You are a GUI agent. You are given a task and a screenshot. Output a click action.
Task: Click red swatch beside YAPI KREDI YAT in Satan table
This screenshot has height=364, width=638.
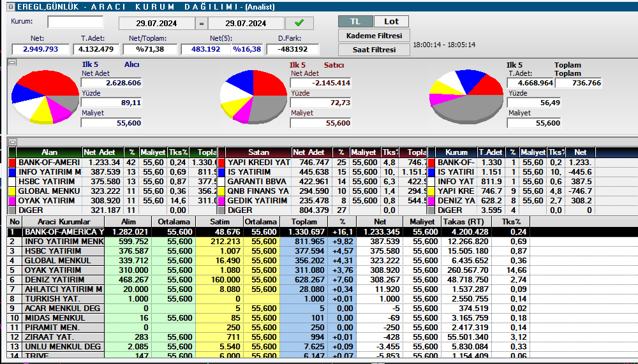coord(221,163)
